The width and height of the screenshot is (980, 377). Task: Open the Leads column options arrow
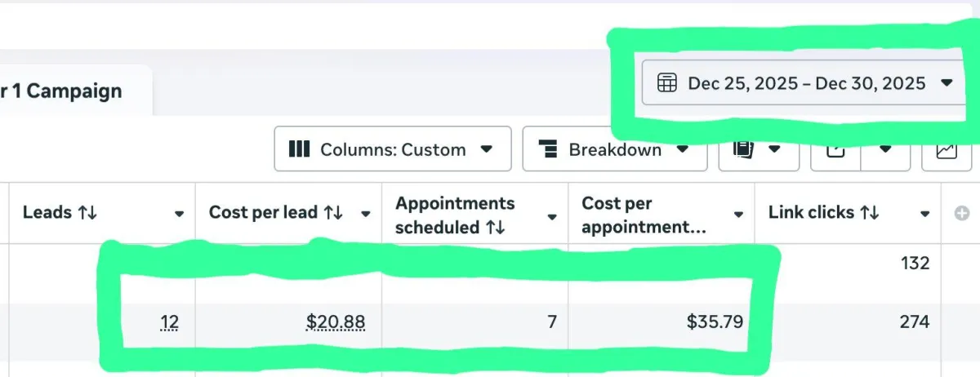click(x=179, y=214)
